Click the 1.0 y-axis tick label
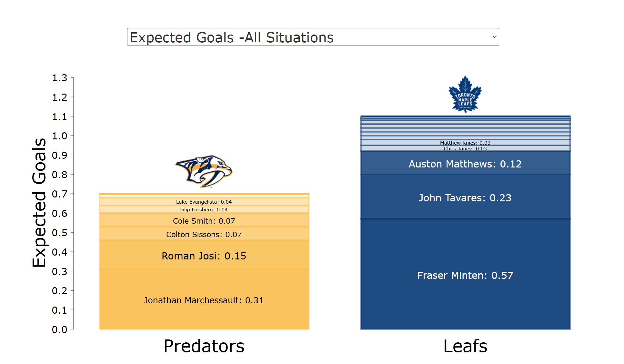 [x=60, y=136]
